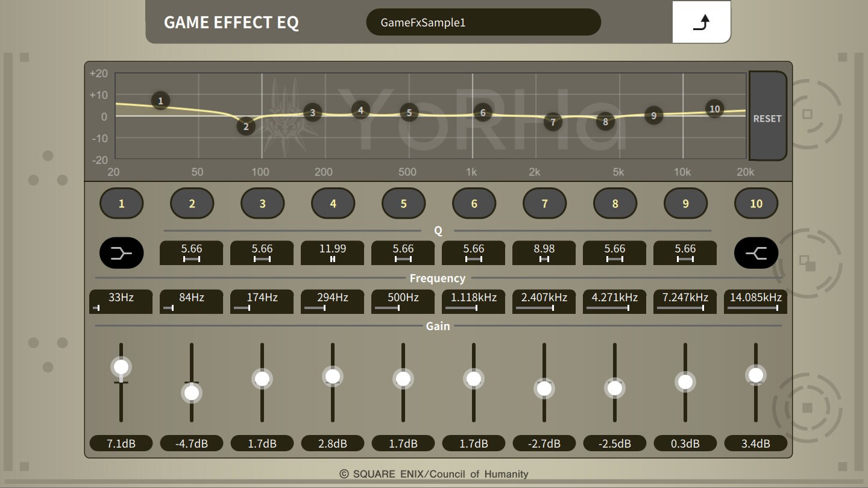Click the 14.085kHz frequency field
Screen dimensions: 868x488
[755, 301]
